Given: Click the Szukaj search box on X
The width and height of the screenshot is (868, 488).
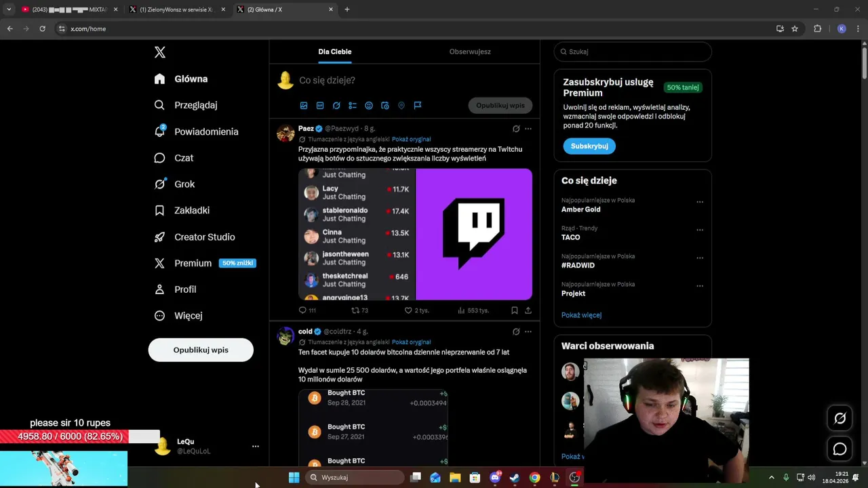Looking at the screenshot, I should coord(633,52).
